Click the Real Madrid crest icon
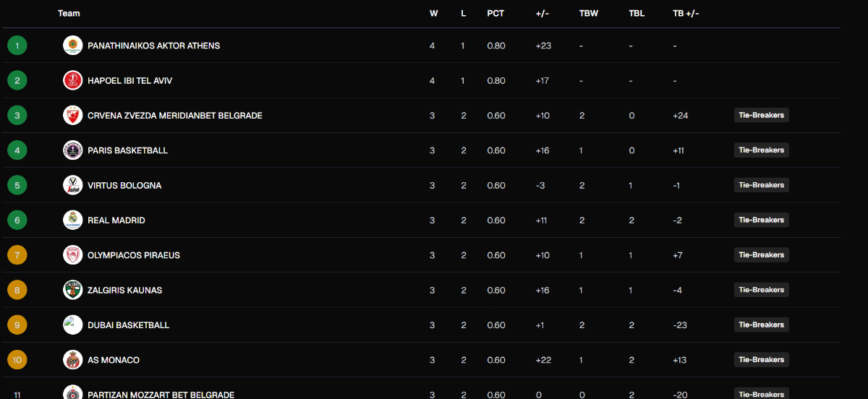Image resolution: width=868 pixels, height=399 pixels. (x=72, y=220)
